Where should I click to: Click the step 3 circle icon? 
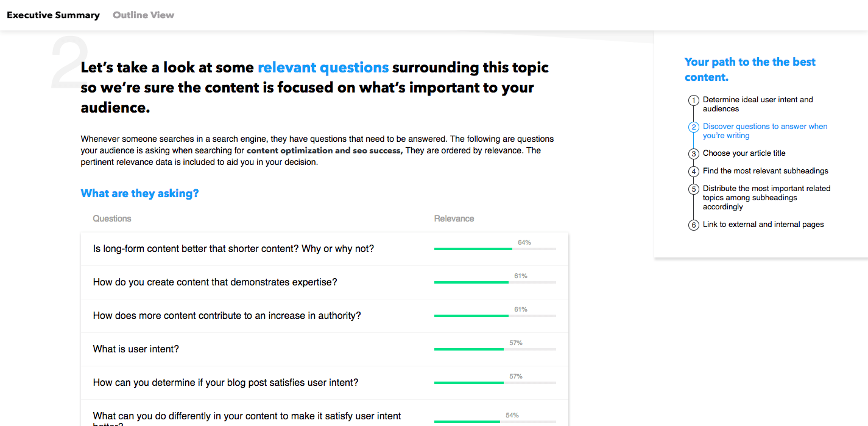693,154
